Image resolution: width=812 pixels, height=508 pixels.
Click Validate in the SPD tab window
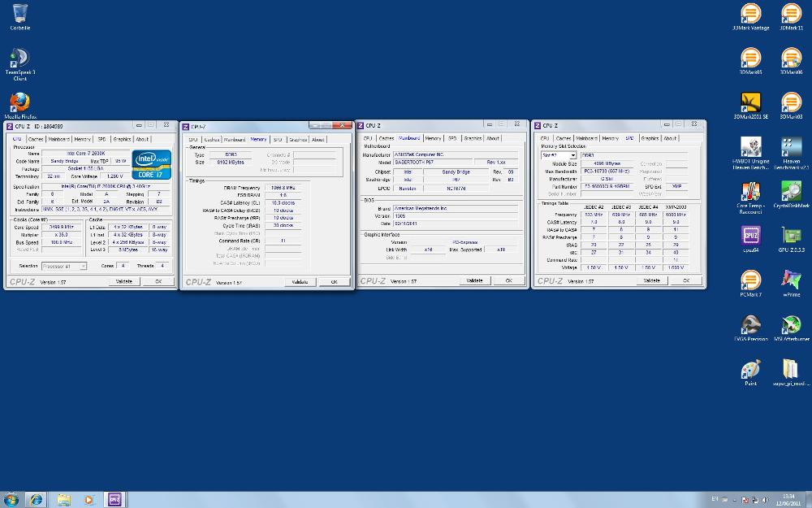pyautogui.click(x=651, y=280)
